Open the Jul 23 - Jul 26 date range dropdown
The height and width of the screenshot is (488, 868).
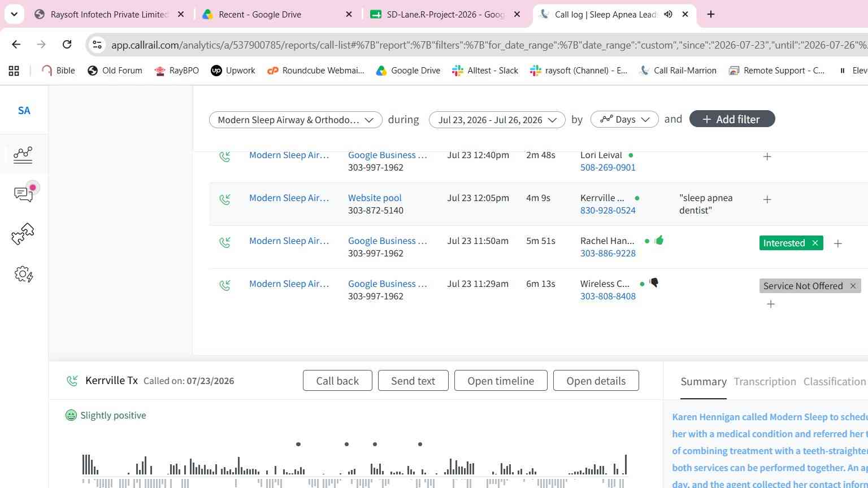point(497,119)
